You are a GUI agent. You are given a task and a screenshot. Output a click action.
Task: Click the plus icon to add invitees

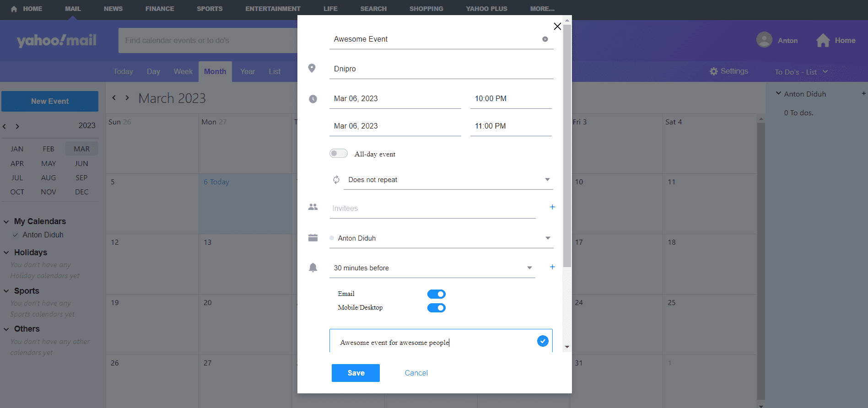point(552,207)
